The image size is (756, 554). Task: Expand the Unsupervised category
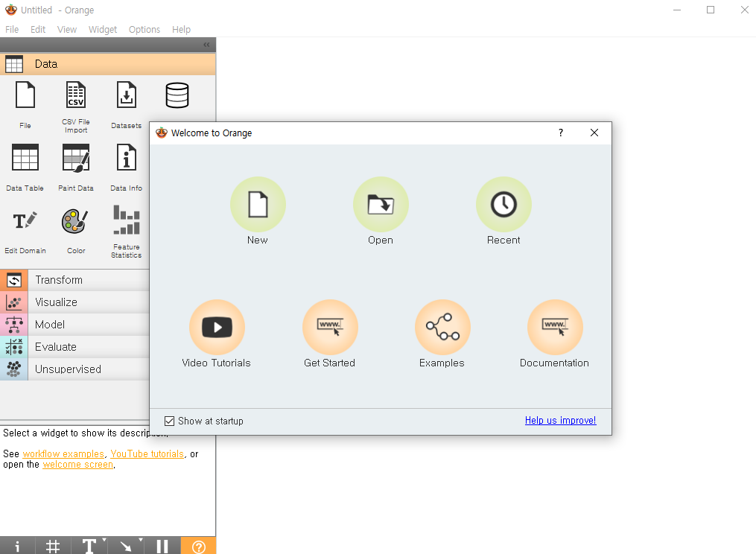pyautogui.click(x=74, y=369)
